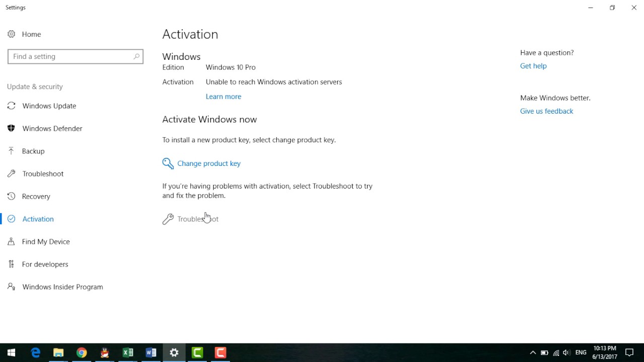This screenshot has height=362, width=644.
Task: Click the key icon beside Change product key
Action: click(x=168, y=163)
